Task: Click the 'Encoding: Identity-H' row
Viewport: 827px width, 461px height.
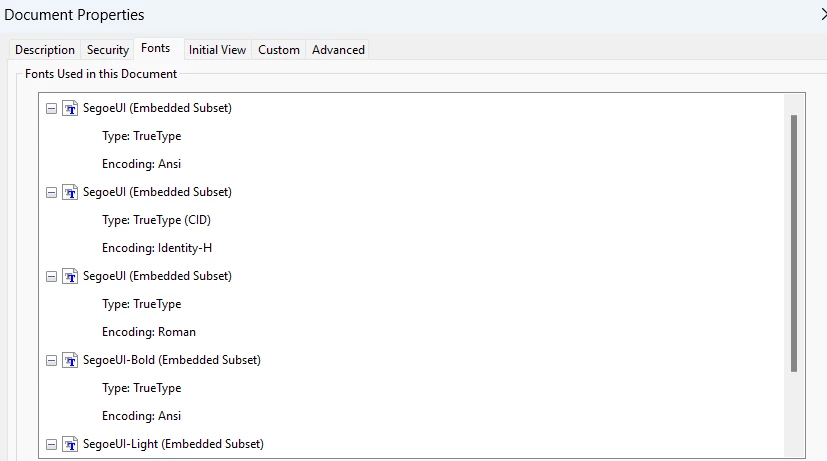Action: (x=157, y=248)
